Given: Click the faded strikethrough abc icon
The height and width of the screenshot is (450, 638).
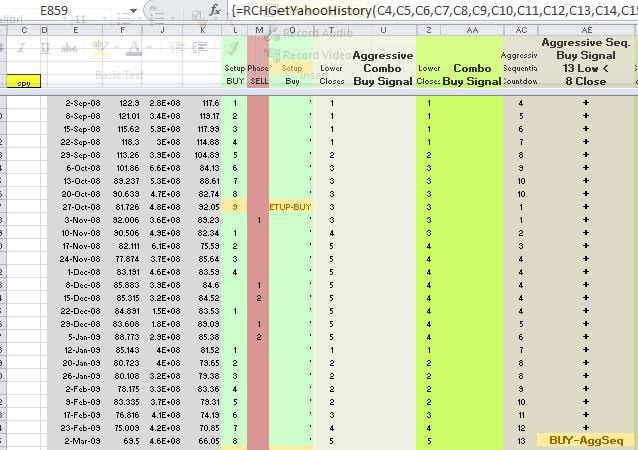Looking at the screenshot, I should [69, 48].
